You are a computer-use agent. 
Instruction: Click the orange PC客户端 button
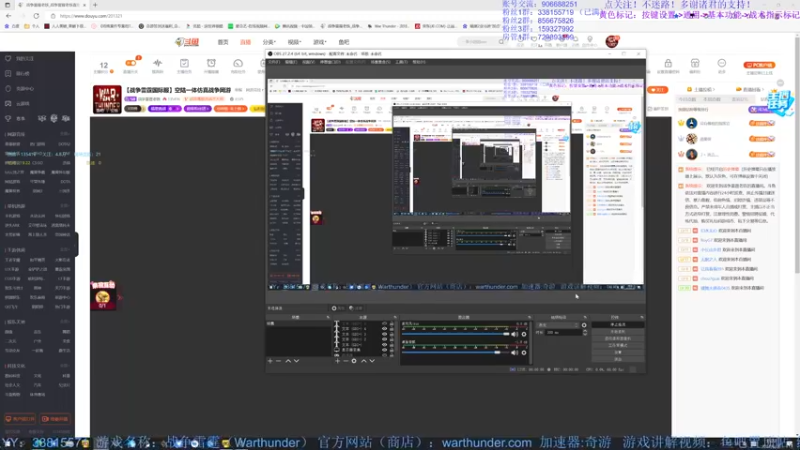pyautogui.click(x=759, y=65)
